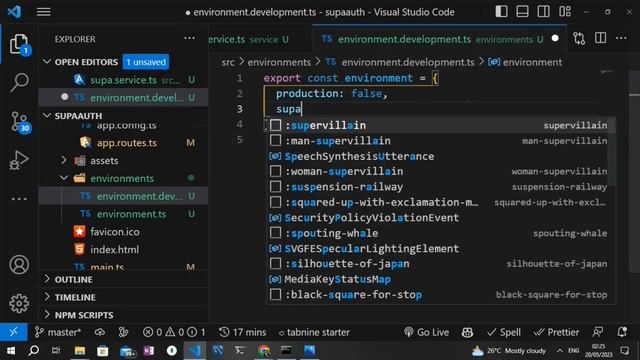Open Explorer views and more actions menu
640x360 pixels.
(x=189, y=38)
